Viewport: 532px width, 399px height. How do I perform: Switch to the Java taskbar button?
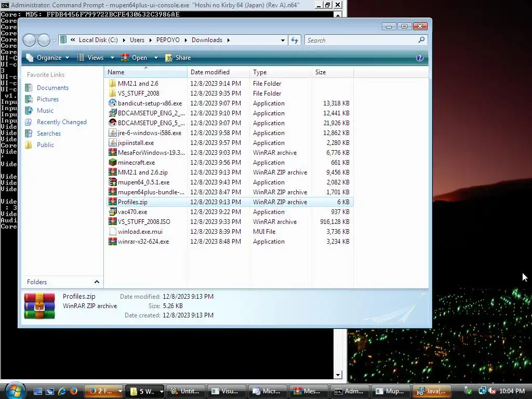432,391
